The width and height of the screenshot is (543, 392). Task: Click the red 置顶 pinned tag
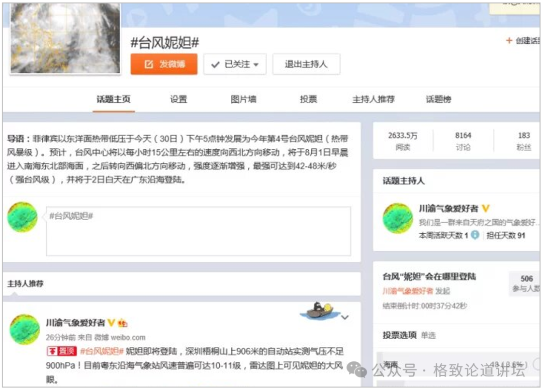(x=61, y=351)
